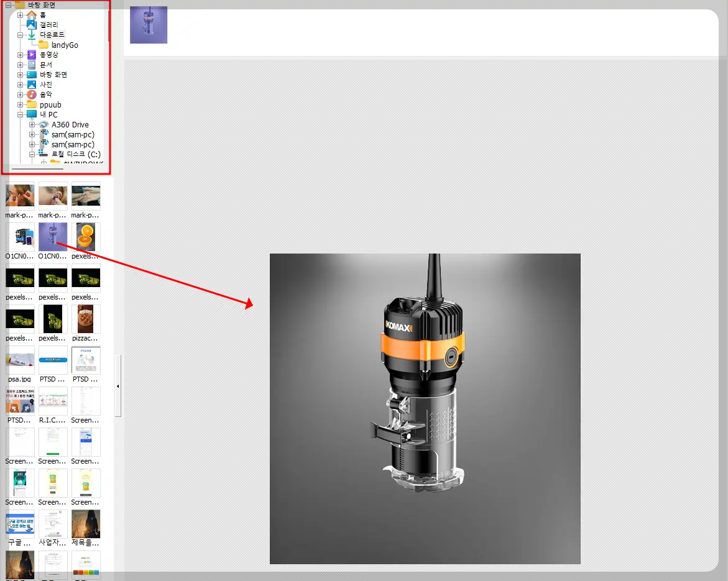Expand the 사진 tree node
This screenshot has height=581, width=728.
pos(20,85)
